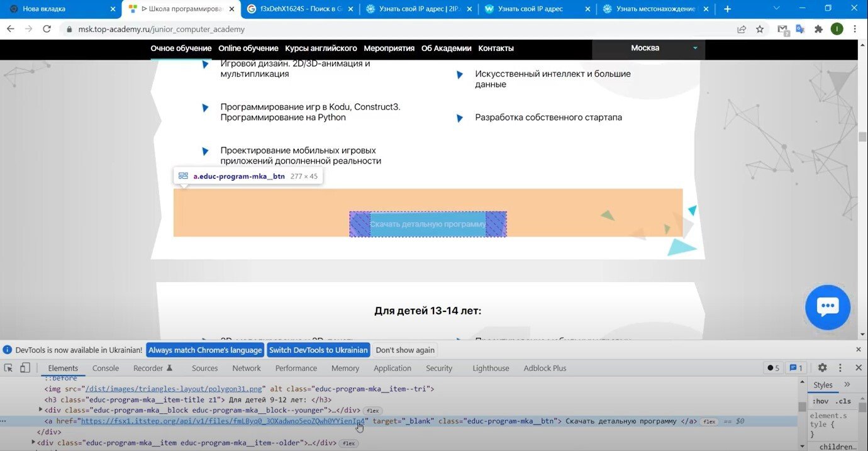Open the Chrome extensions puzzle icon

(x=818, y=29)
